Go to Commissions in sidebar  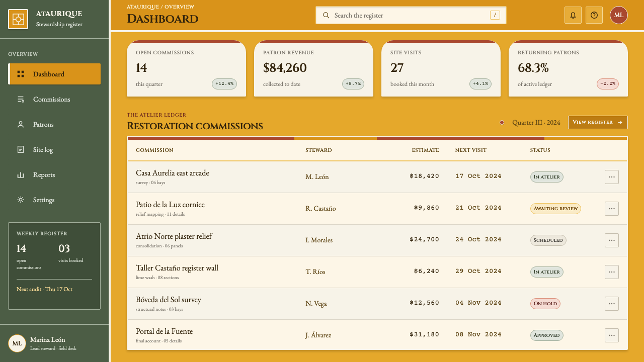click(x=54, y=99)
